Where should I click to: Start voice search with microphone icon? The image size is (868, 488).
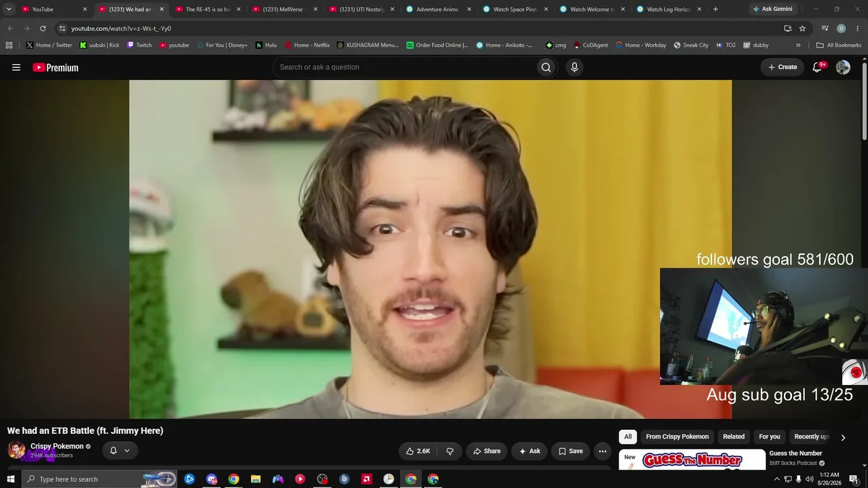coord(574,67)
